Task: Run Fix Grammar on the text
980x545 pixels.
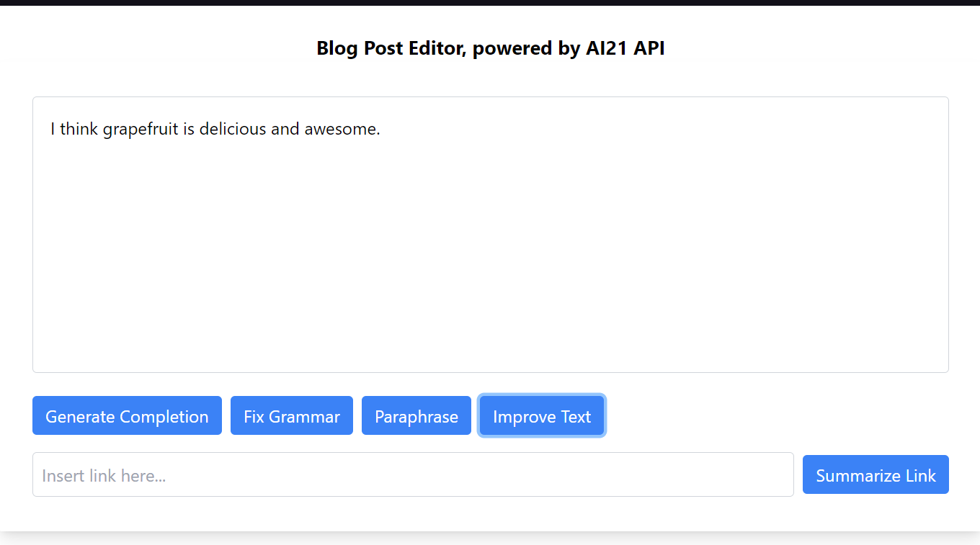Action: click(292, 415)
